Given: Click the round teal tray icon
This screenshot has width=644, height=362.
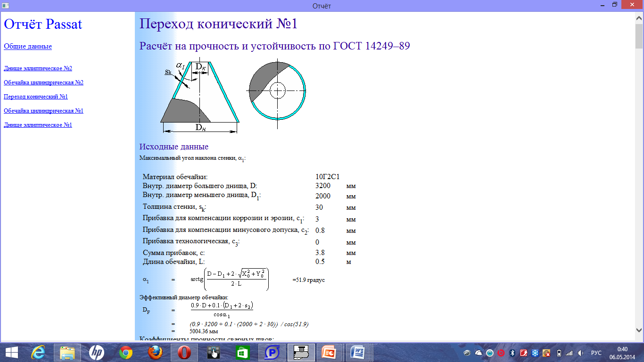Looking at the screenshot, I should click(490, 353).
